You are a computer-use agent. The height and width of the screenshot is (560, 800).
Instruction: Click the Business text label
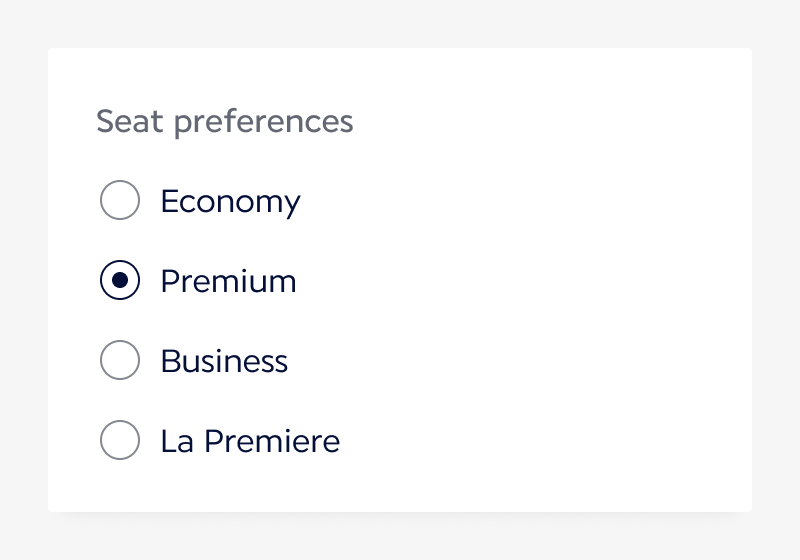pyautogui.click(x=224, y=361)
